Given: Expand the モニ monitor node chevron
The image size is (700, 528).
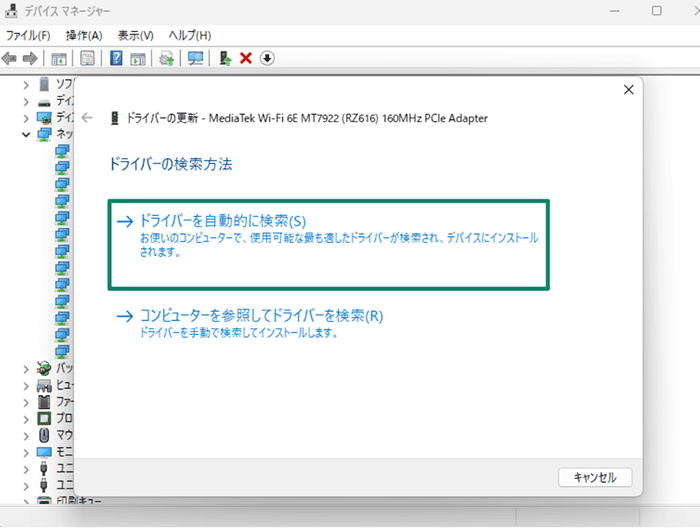Looking at the screenshot, I should 26,453.
